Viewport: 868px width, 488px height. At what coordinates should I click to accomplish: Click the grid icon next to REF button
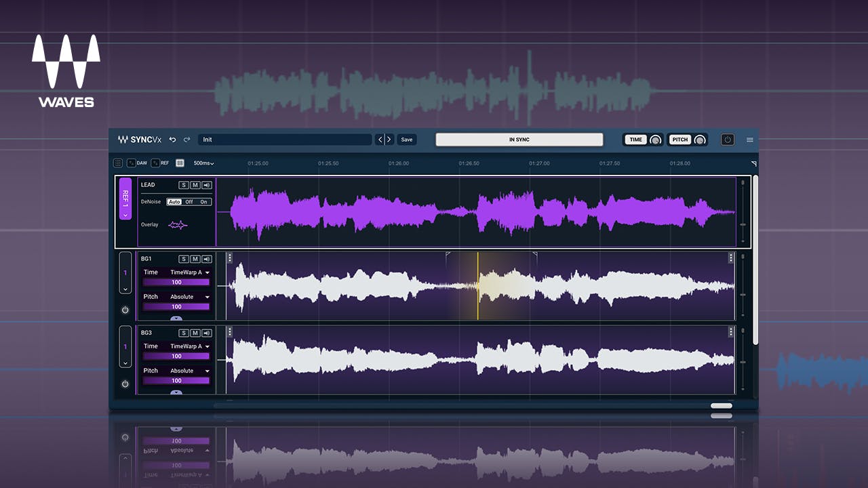(180, 163)
